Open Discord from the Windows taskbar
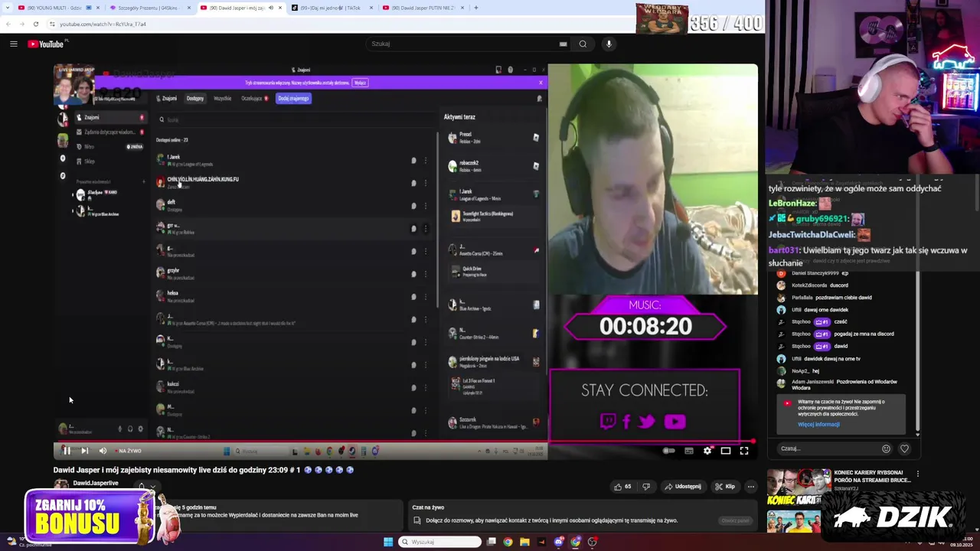Viewport: 980px width, 551px height. click(558, 542)
